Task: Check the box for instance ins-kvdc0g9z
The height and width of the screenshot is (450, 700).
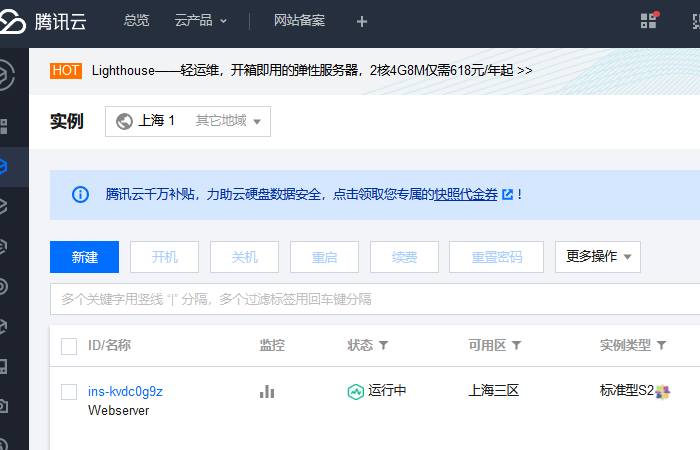Action: [69, 392]
